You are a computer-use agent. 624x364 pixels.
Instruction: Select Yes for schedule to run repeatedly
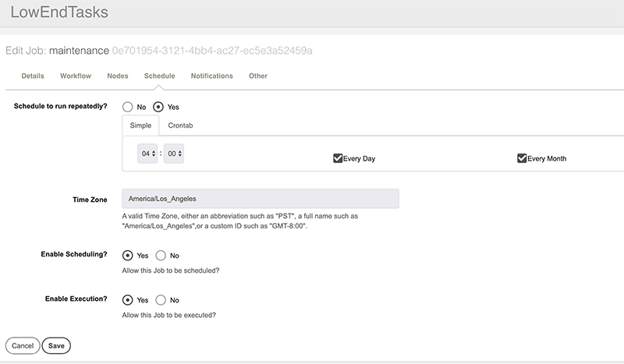tap(158, 107)
